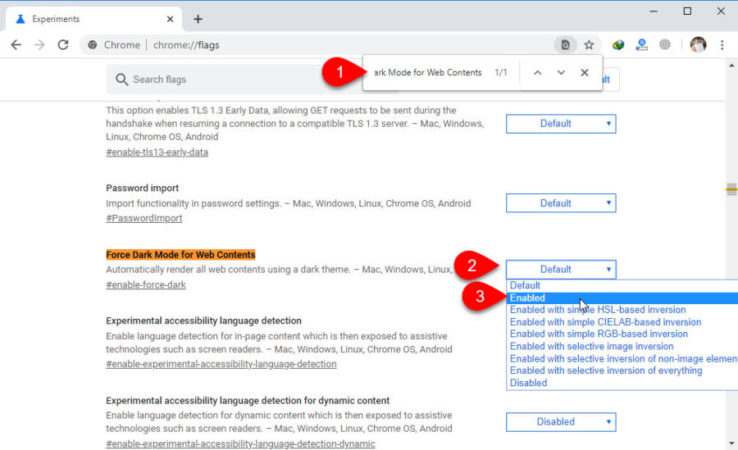Jump to next find result
Image resolution: width=738 pixels, height=450 pixels.
pyautogui.click(x=561, y=72)
